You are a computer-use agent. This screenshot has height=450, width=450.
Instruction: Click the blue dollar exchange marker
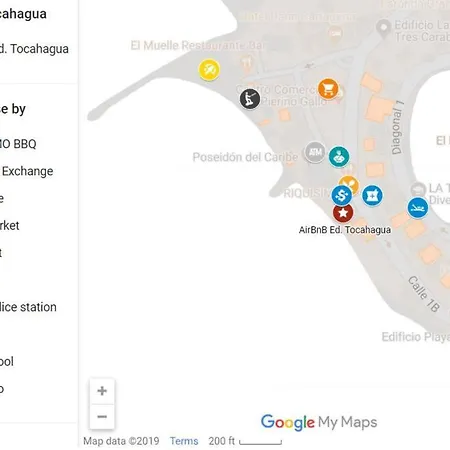[342, 195]
